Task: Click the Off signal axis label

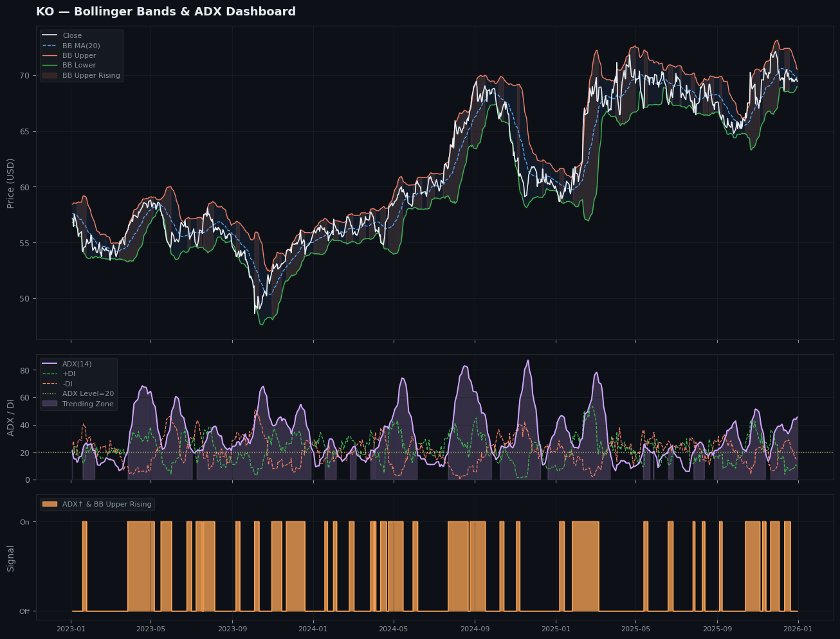Action: tap(24, 611)
